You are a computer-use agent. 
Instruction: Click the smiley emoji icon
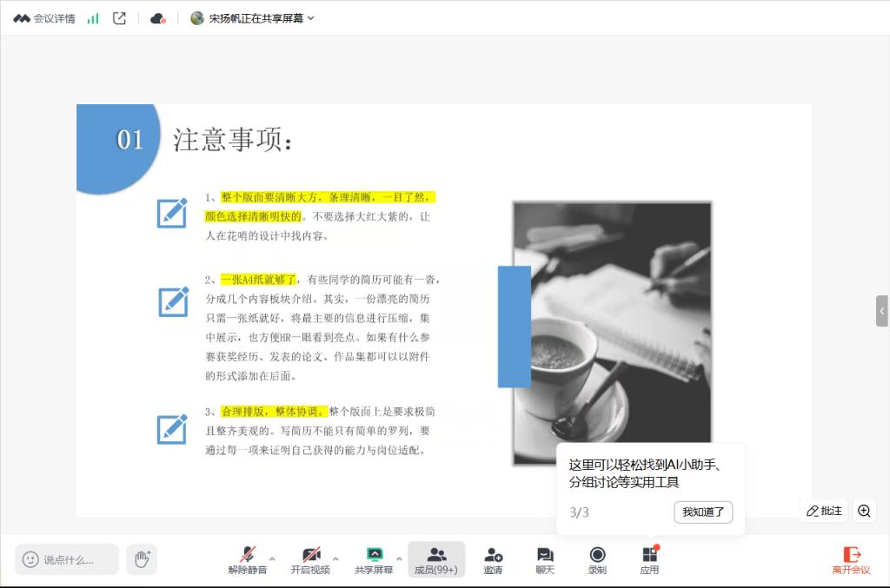click(30, 559)
